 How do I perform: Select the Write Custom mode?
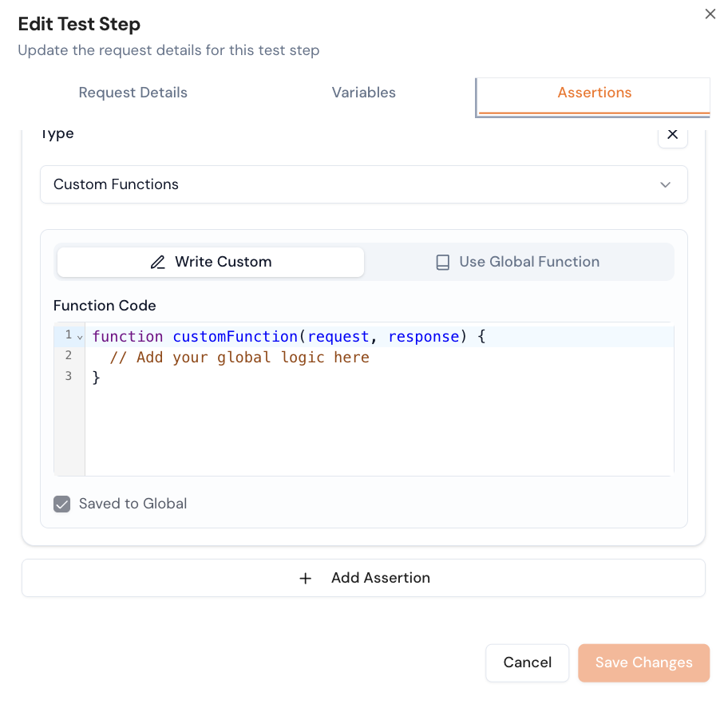coord(210,262)
